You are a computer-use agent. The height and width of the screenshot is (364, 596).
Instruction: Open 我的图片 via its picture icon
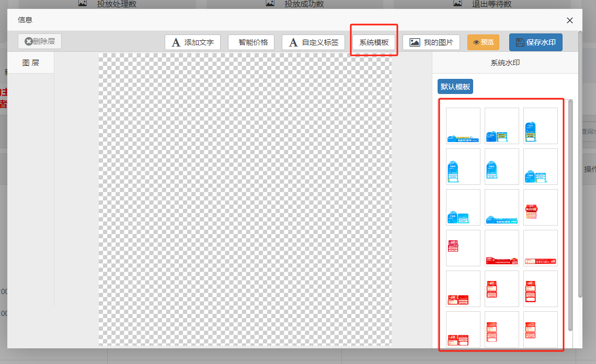[x=415, y=42]
